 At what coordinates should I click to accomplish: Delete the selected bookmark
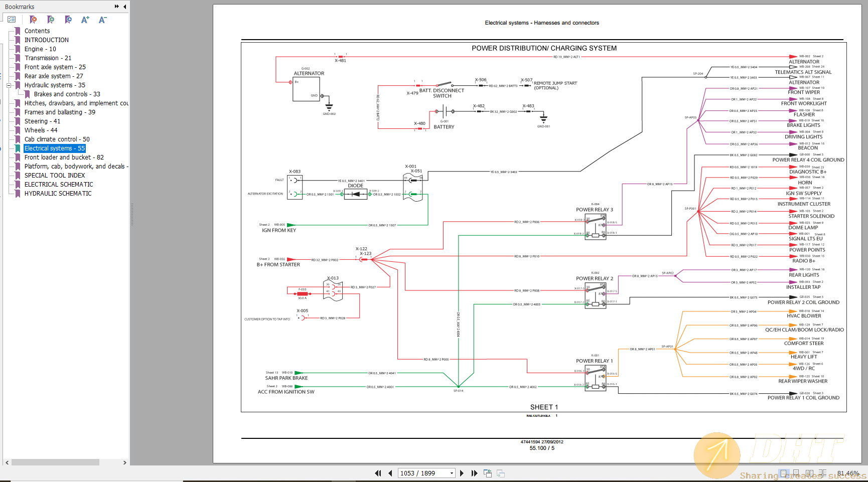[33, 20]
